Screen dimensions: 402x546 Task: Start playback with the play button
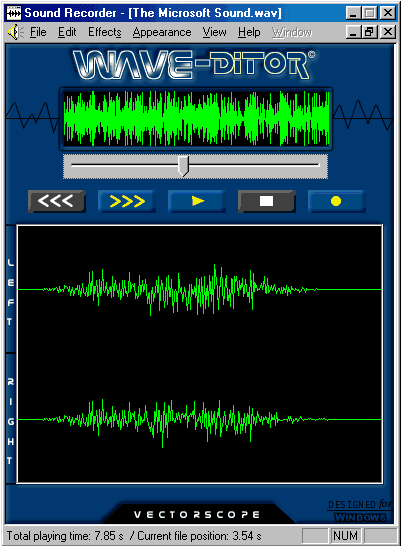[197, 201]
